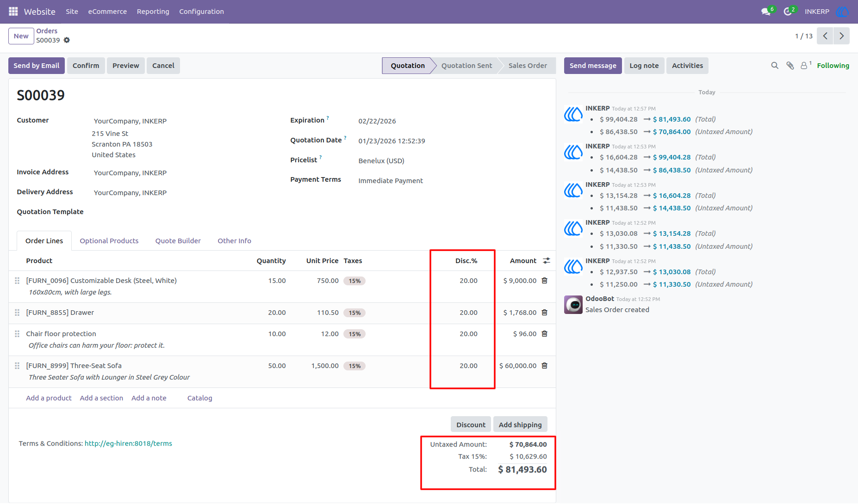This screenshot has width=858, height=504.
Task: Delete the Drawer order line
Action: click(x=545, y=313)
